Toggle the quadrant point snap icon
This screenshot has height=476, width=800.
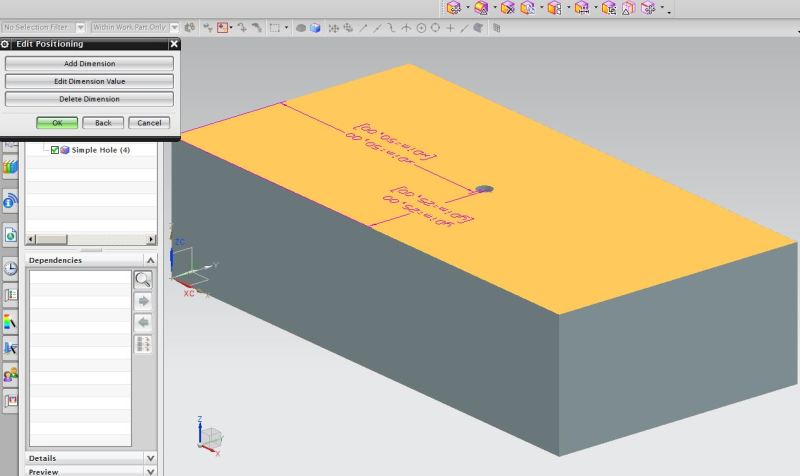pos(435,28)
